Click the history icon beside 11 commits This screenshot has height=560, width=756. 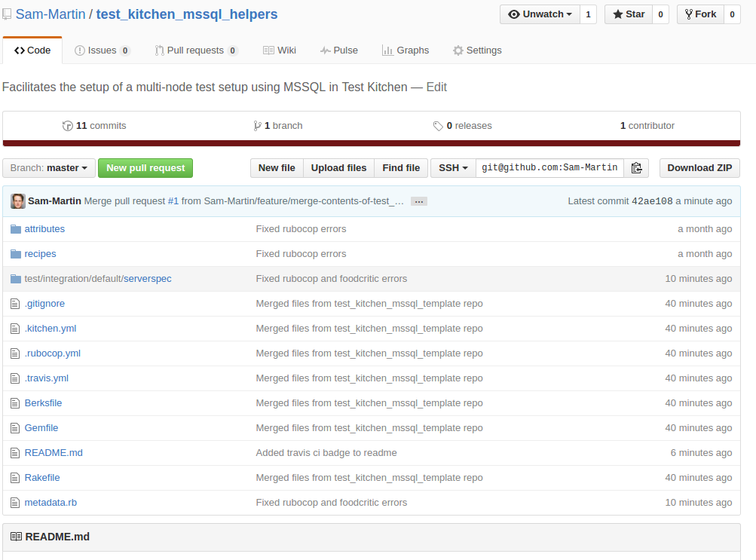coord(68,126)
